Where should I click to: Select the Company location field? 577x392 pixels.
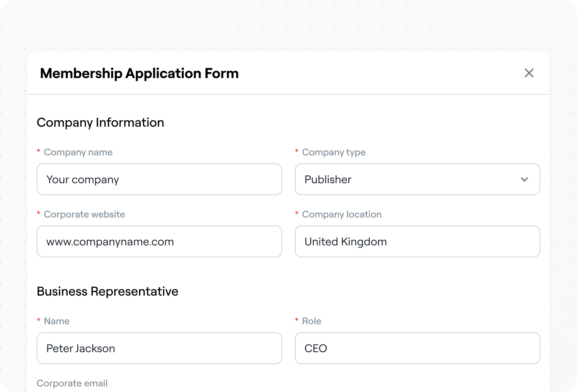(417, 241)
